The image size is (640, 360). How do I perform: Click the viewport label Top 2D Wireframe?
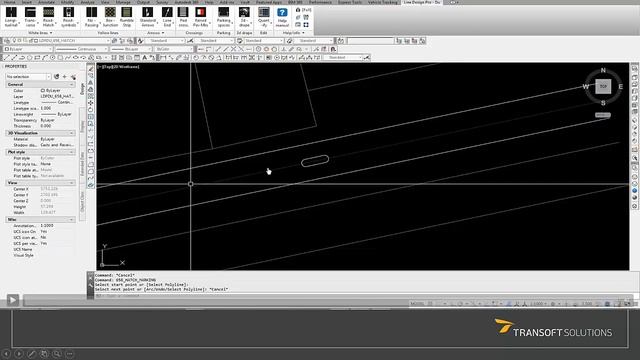tap(118, 67)
